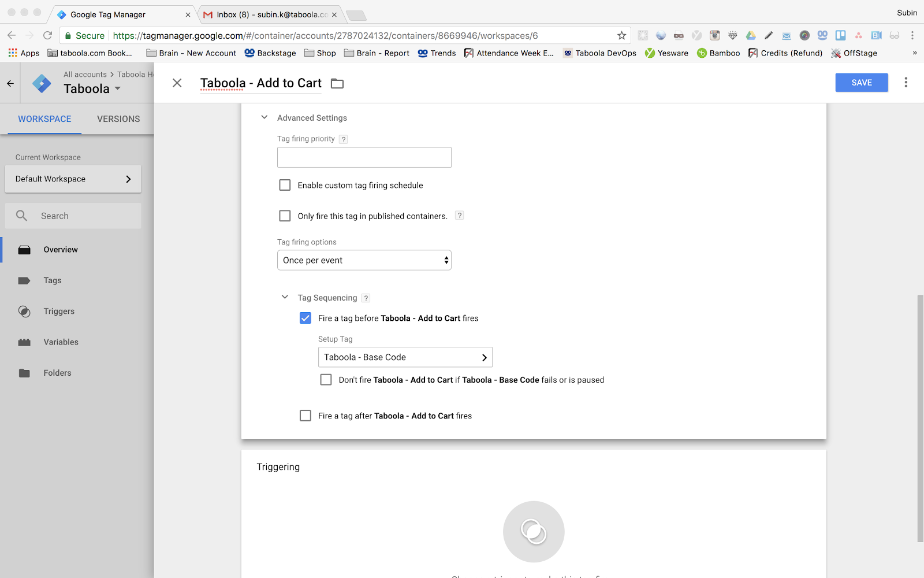Open the Setup Tag Taboola - Base Code selector

[x=405, y=357]
